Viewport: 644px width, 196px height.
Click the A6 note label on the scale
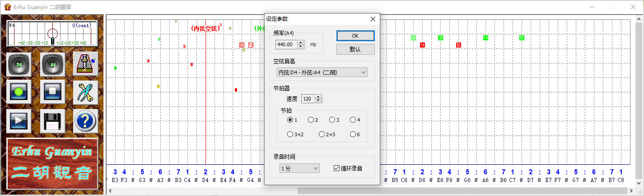tap(485, 180)
